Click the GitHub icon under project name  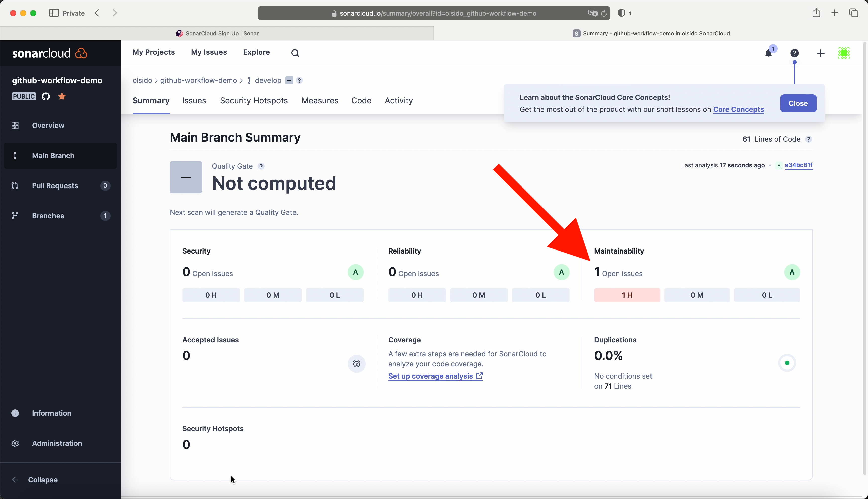point(46,96)
